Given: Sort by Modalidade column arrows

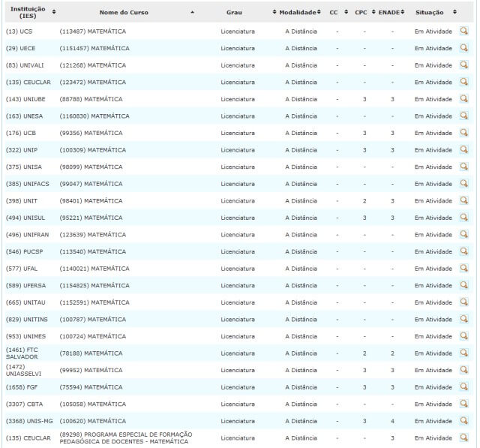Looking at the screenshot, I should point(319,12).
